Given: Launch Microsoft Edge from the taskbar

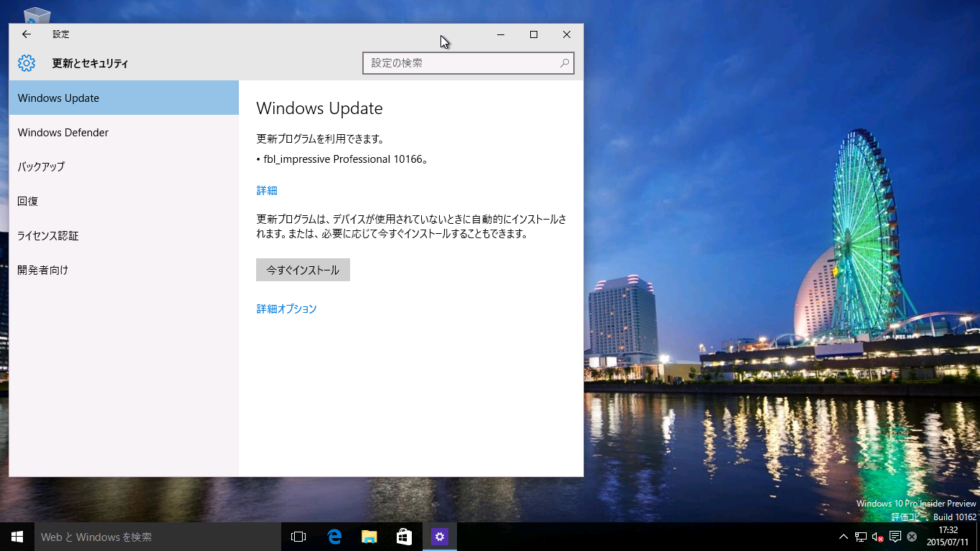Looking at the screenshot, I should click(x=334, y=537).
